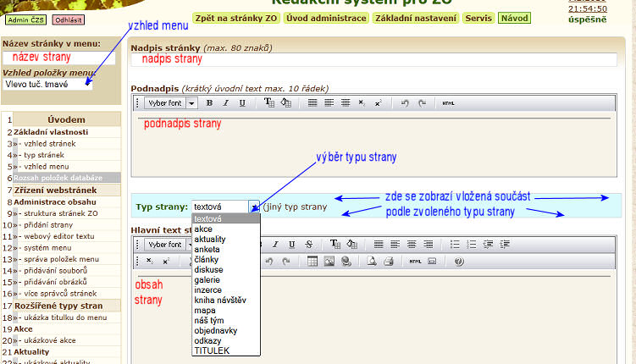
Task: Click HTML source button in Podnadpis toolbar
Action: (x=448, y=103)
